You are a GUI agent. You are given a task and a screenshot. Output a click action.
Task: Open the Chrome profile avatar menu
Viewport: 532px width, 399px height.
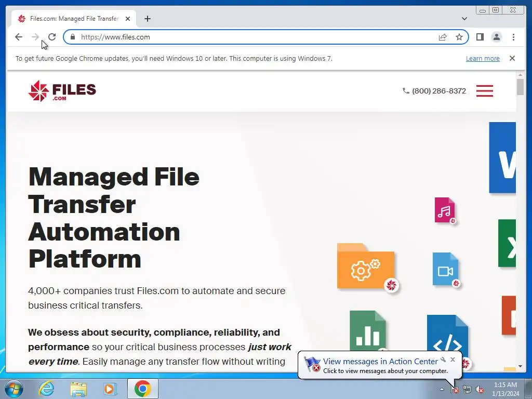pyautogui.click(x=496, y=37)
